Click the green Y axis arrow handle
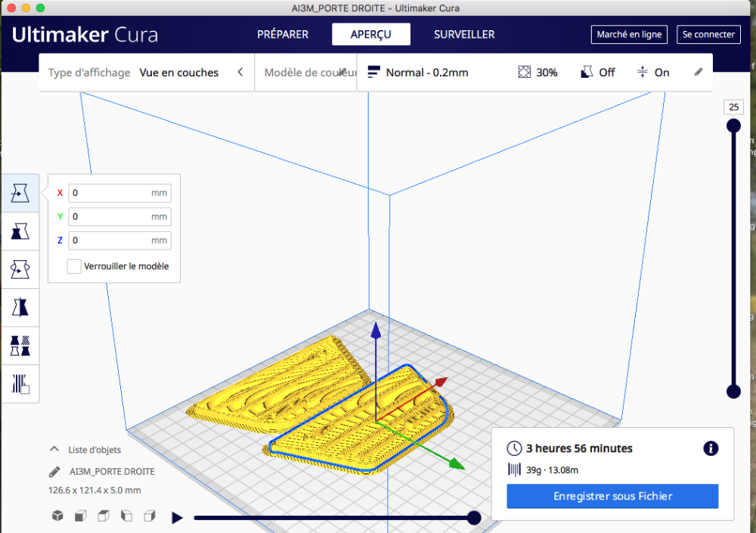 click(x=456, y=464)
